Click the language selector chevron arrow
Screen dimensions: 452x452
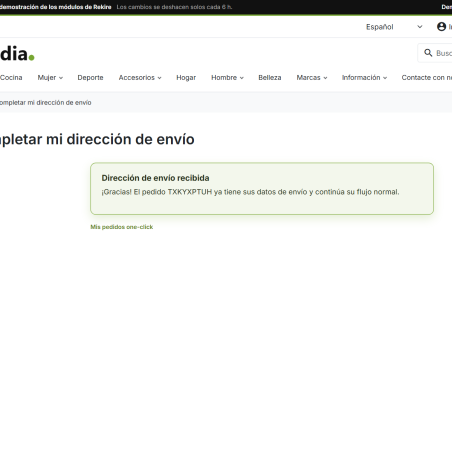point(420,27)
